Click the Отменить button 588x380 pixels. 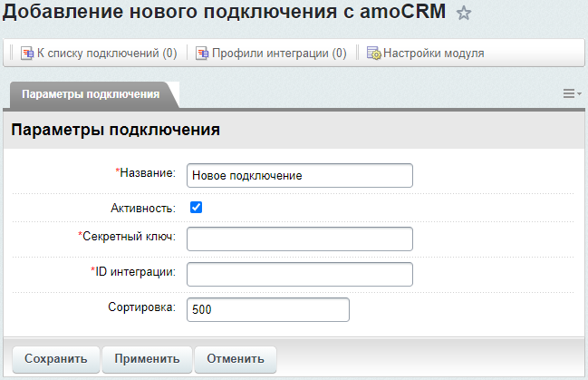236,358
